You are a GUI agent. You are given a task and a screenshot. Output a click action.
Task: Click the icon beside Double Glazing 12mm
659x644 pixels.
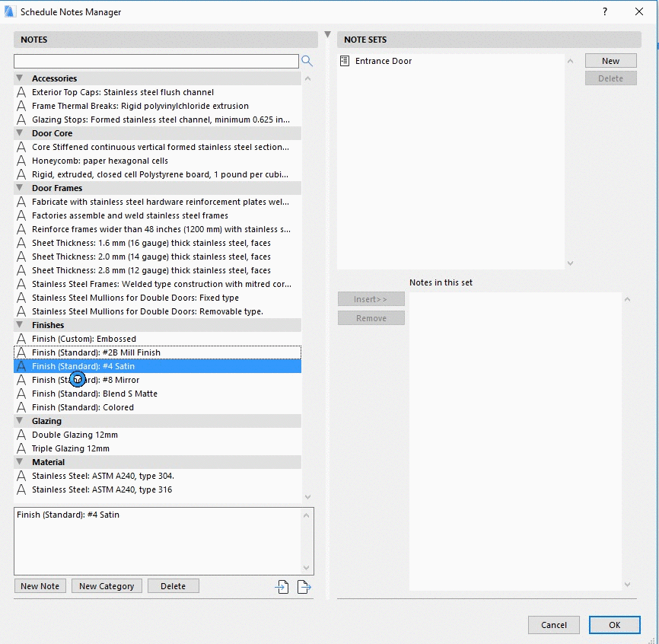tap(21, 435)
